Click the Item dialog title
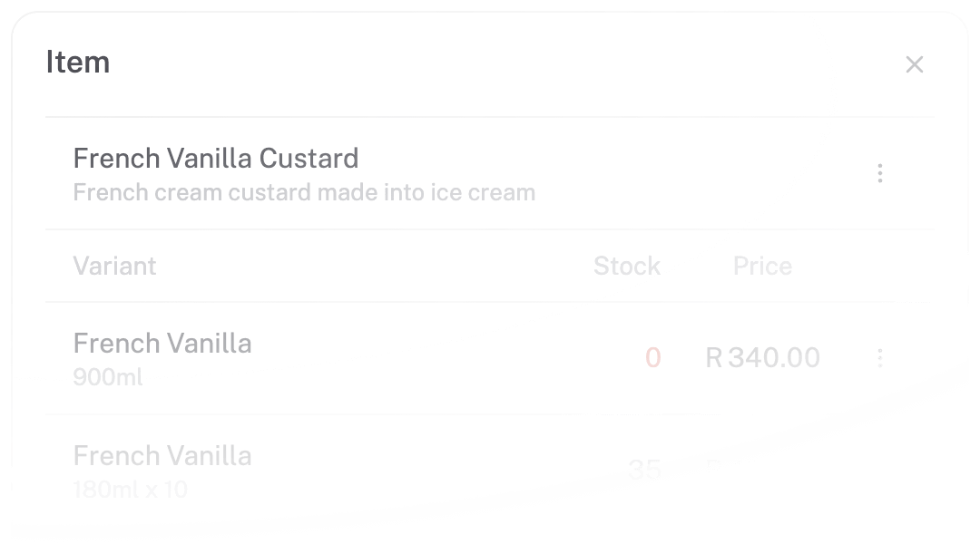 78,62
